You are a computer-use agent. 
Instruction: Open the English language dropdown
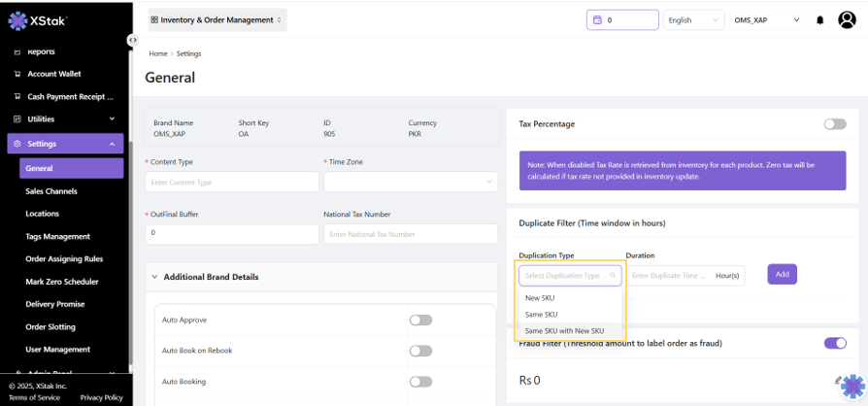[693, 19]
